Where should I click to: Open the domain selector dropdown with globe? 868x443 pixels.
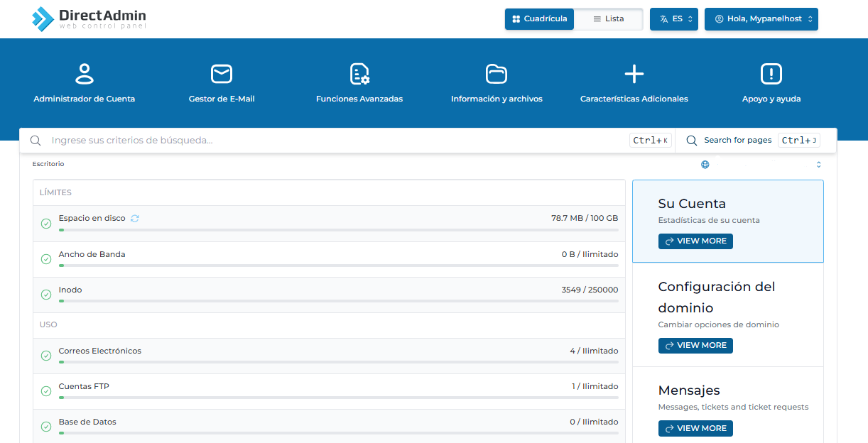[761, 165]
